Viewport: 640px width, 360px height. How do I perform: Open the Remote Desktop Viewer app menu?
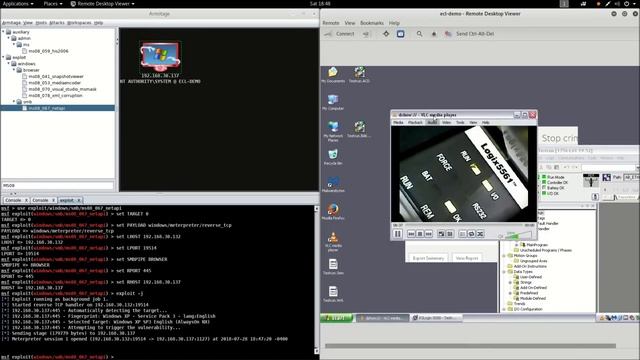[102, 4]
